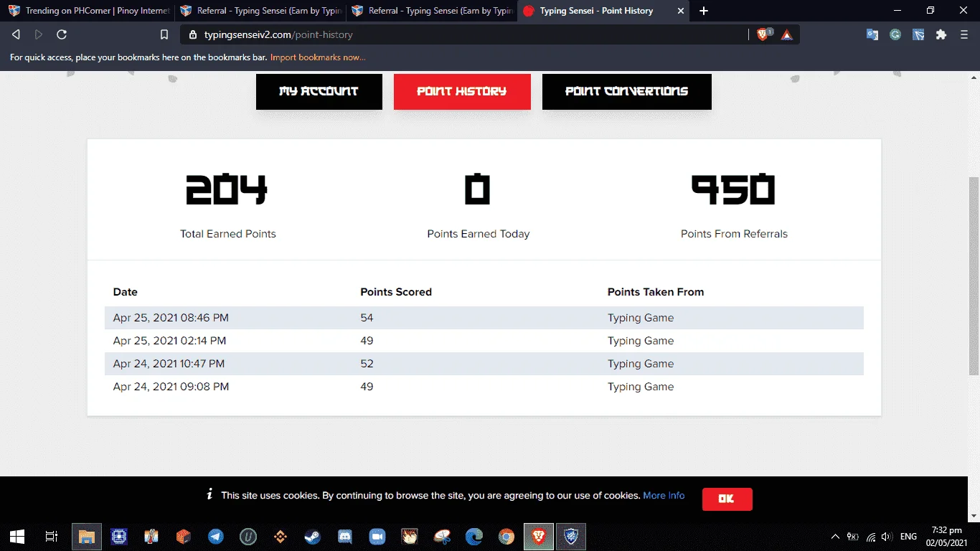Image resolution: width=980 pixels, height=551 pixels.
Task: Select the Apr 24, 2021 09:08 PM date
Action: point(171,387)
